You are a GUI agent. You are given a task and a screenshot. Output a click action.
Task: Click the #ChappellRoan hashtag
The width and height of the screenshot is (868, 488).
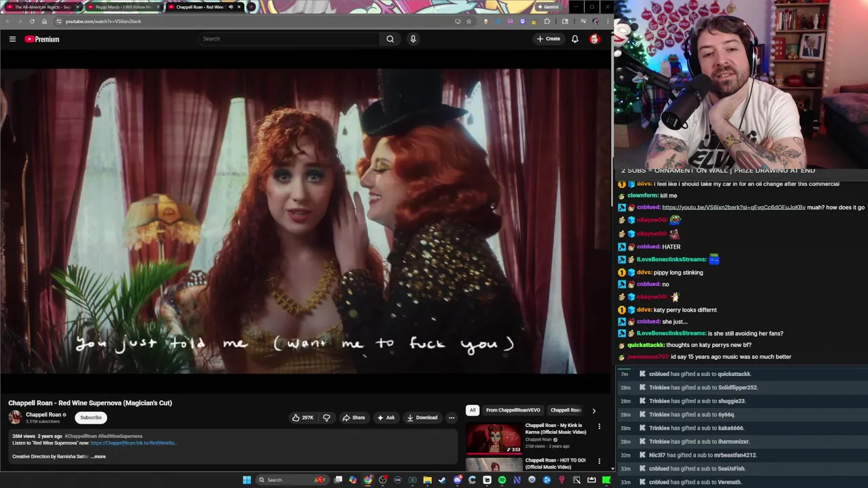(81, 436)
